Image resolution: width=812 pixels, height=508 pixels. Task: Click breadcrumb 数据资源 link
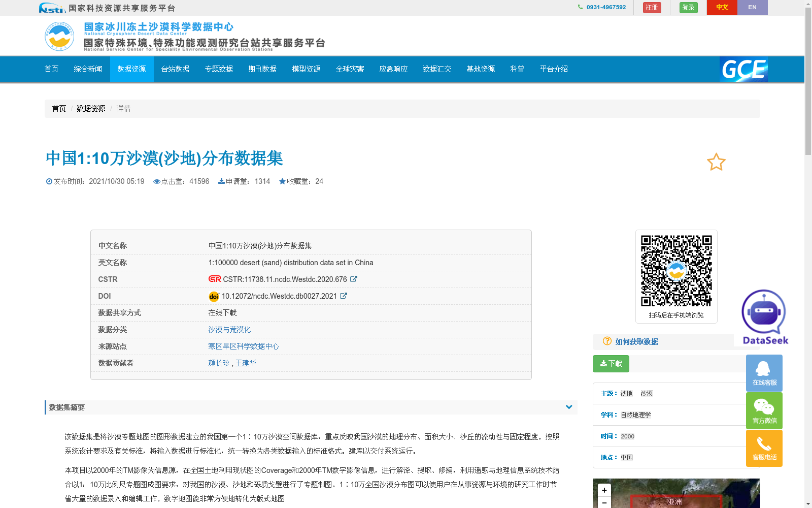[91, 109]
